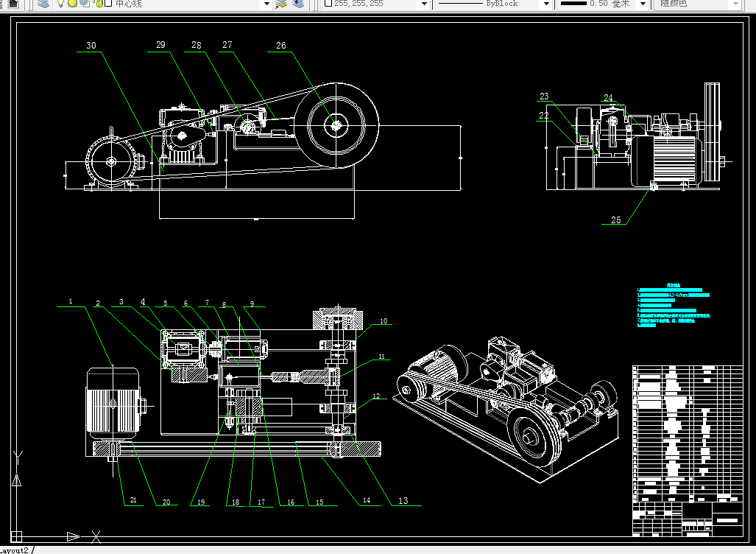Click the isometric 3D view of the machine
756x554 pixels.
[505, 409]
